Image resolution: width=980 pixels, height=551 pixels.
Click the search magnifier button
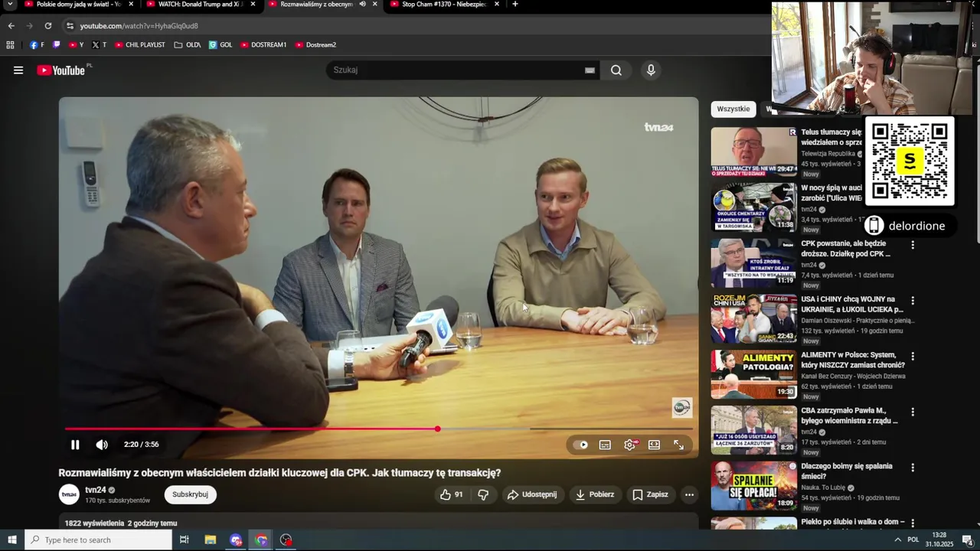point(616,70)
